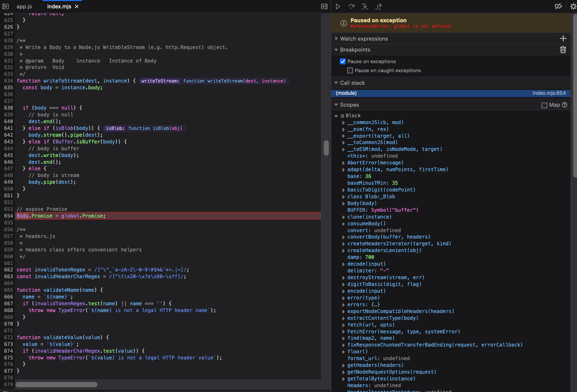Click the isBlob inline preview
The height and width of the screenshot is (392, 577).
(144, 128)
